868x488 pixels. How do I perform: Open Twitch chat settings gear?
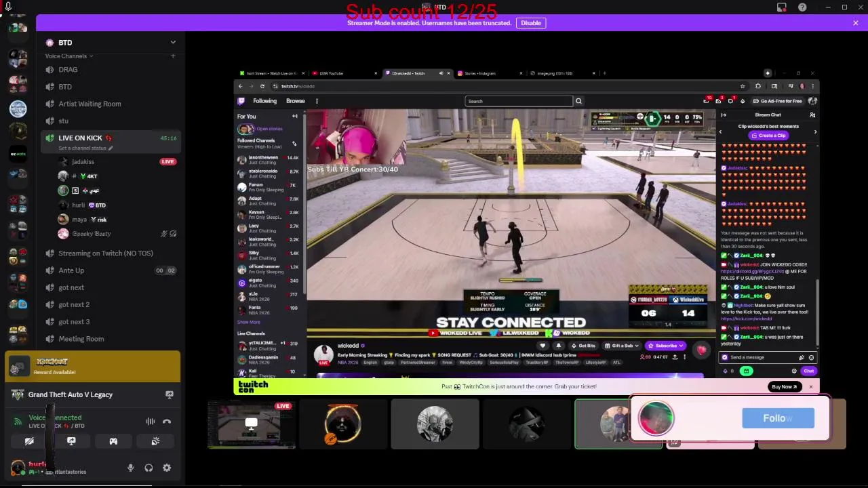pyautogui.click(x=794, y=371)
